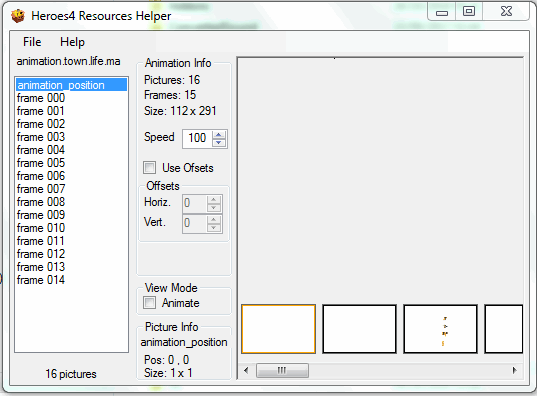Click the 16 pictures count label
Image resolution: width=537 pixels, height=396 pixels.
point(71,374)
